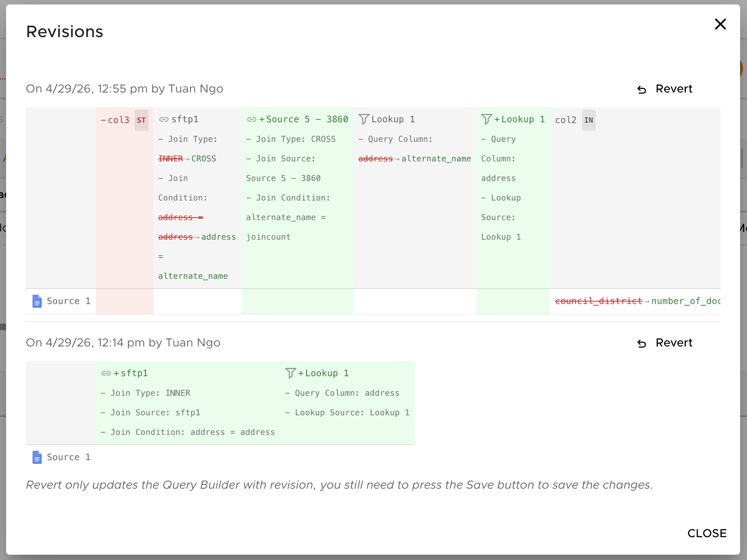Click 'On 4/29/26, 12:55 pm by Tuan Ngo' heading

tap(124, 89)
